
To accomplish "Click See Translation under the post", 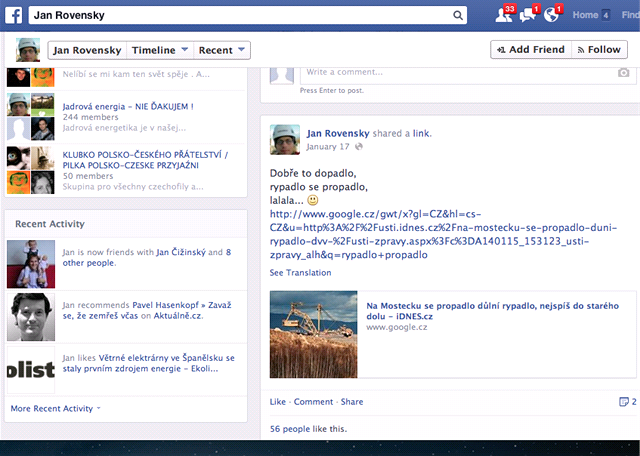I will pos(300,273).
